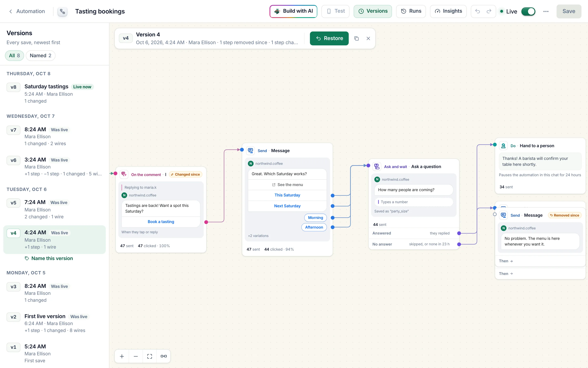Screen dimensions: 588x368
Task: Zoom in on the canvas
Action: coord(122,356)
